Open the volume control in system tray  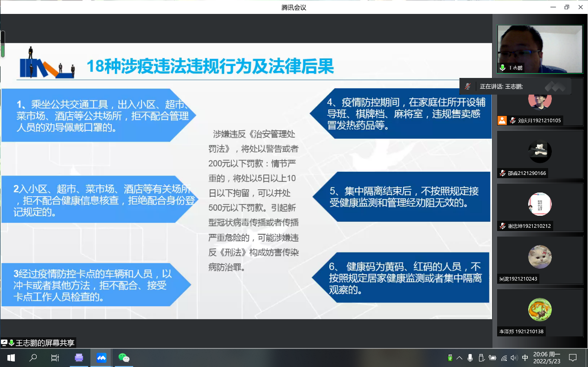click(x=514, y=358)
